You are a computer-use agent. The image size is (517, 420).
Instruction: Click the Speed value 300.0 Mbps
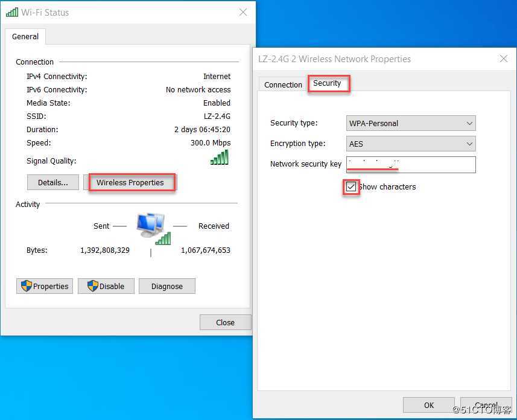point(211,143)
